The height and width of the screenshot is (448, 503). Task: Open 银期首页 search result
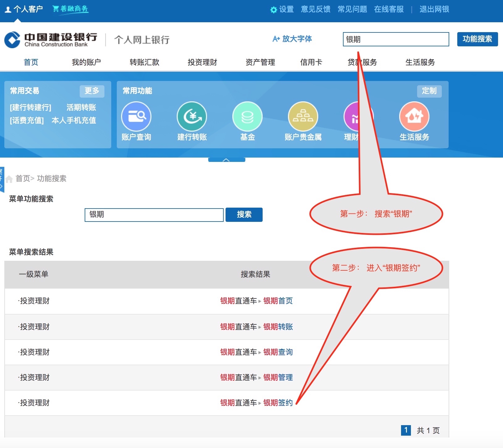pos(278,301)
